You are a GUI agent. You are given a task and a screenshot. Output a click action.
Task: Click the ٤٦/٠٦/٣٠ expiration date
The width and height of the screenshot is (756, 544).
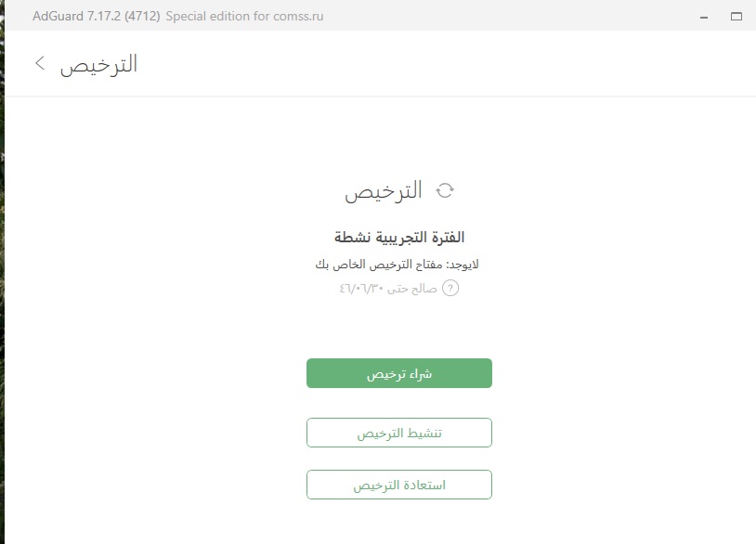pyautogui.click(x=361, y=289)
